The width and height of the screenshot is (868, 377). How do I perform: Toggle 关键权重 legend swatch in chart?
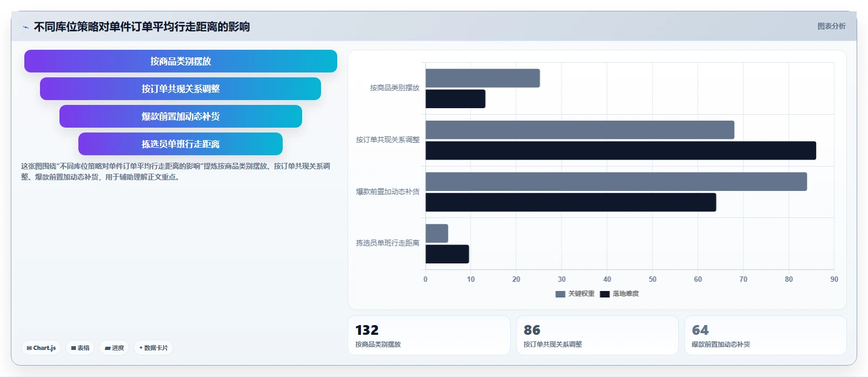click(560, 294)
